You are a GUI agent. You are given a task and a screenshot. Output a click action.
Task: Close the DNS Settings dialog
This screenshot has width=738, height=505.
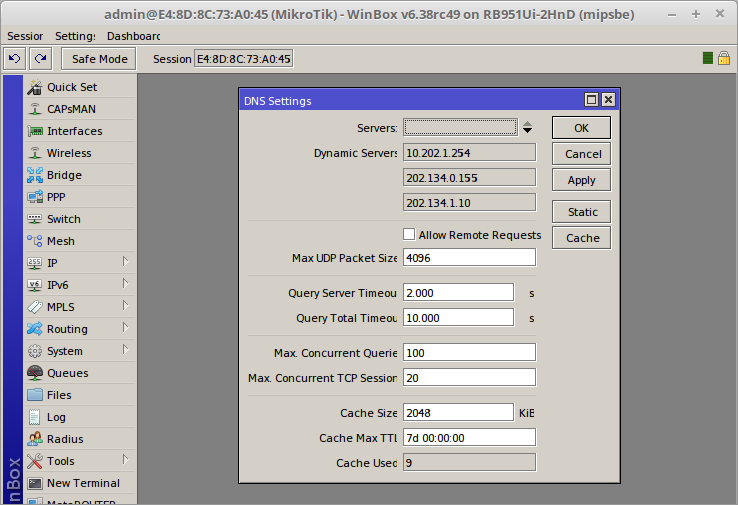pos(608,100)
